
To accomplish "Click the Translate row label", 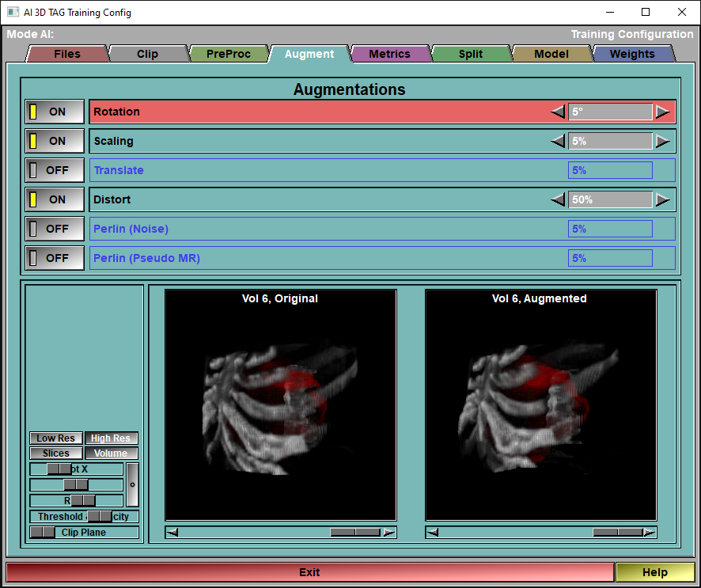I will point(119,170).
